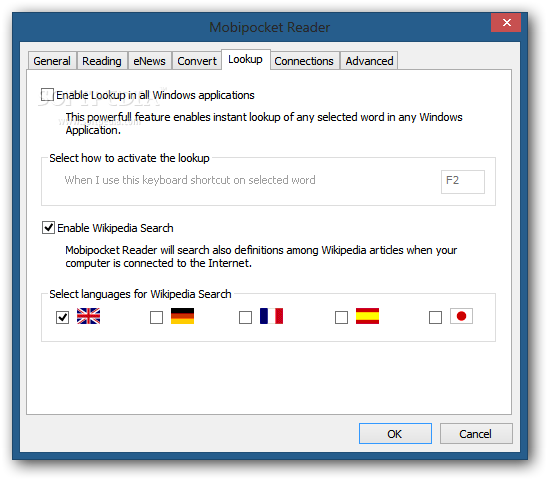
Task: Uncheck the English language checkbox
Action: click(63, 317)
